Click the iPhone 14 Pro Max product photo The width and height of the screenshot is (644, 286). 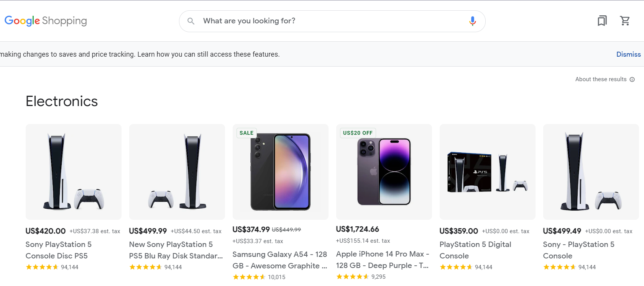click(x=384, y=172)
